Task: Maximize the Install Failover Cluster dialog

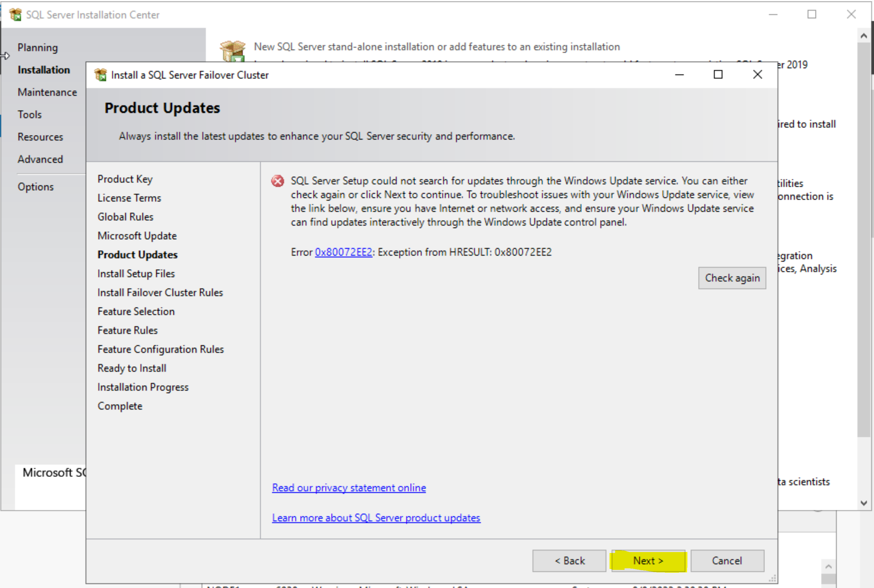Action: tap(718, 75)
